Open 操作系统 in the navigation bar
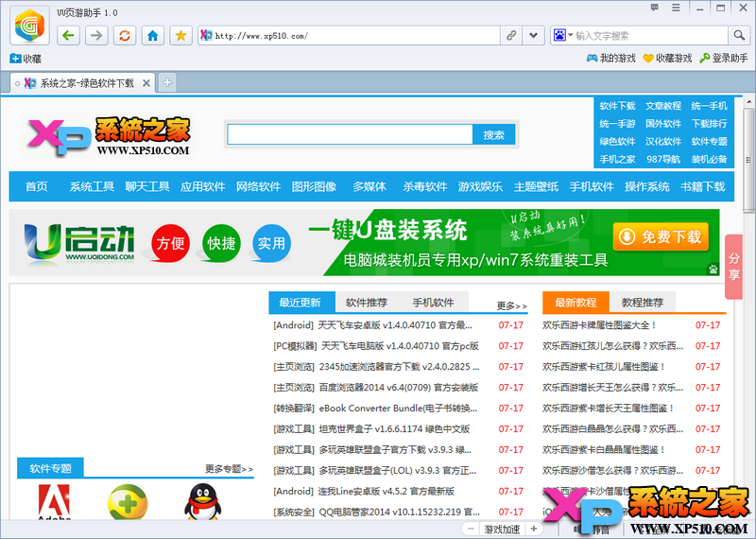 (647, 186)
